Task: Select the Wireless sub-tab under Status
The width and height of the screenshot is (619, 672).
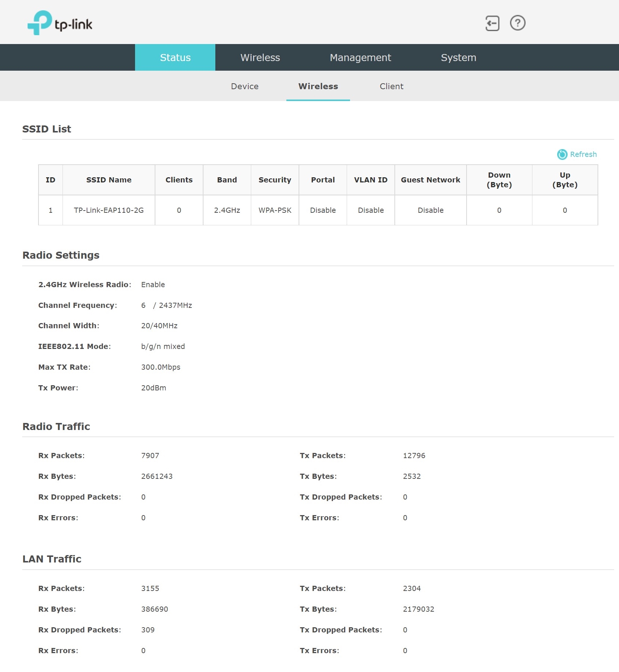Action: click(318, 86)
